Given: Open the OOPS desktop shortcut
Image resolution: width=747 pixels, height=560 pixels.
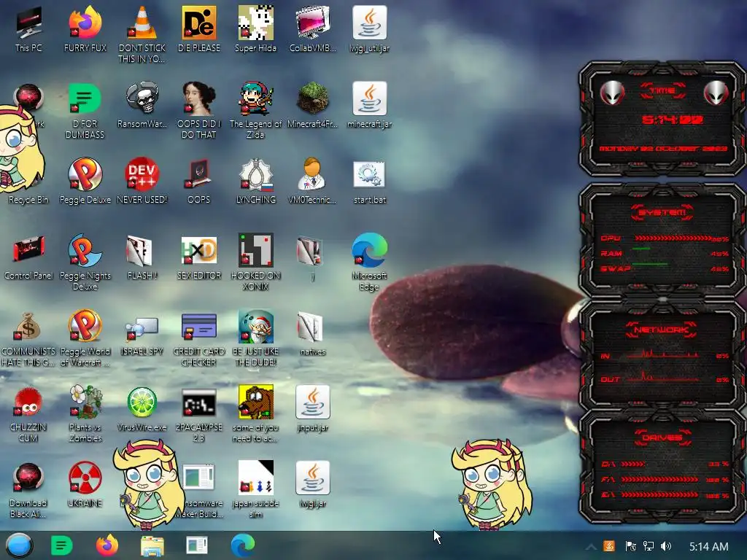Looking at the screenshot, I should point(198,181).
